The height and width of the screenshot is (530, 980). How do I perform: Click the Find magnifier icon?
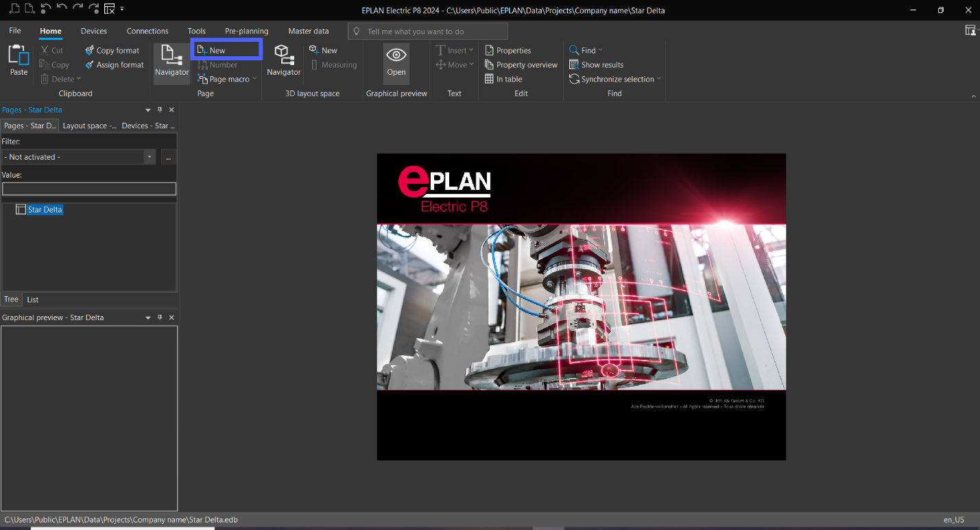pos(575,50)
